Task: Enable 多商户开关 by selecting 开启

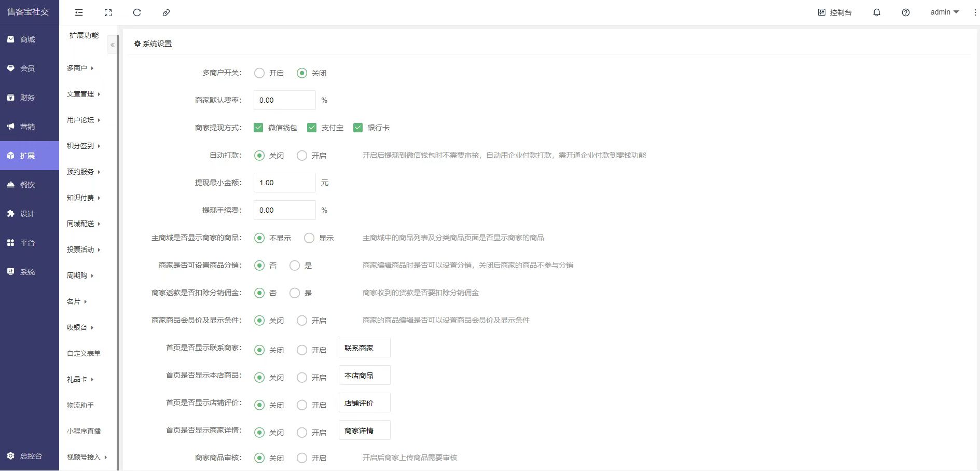Action: (x=259, y=73)
